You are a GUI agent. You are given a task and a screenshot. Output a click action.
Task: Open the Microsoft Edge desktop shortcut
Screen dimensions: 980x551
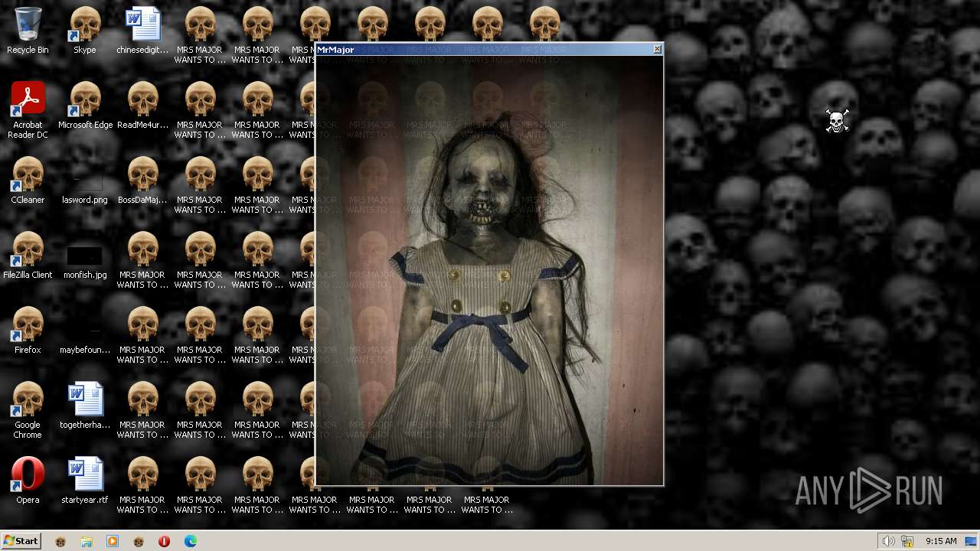click(85, 106)
